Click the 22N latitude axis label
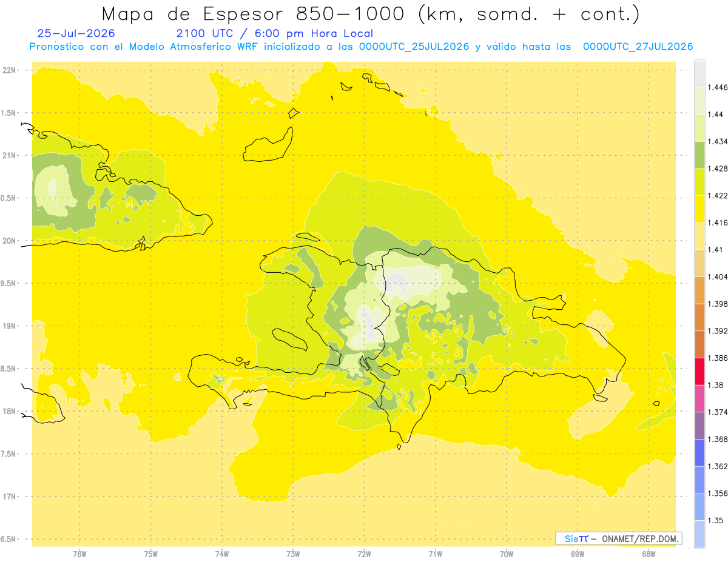Image resolution: width=728 pixels, height=562 pixels. tap(9, 70)
